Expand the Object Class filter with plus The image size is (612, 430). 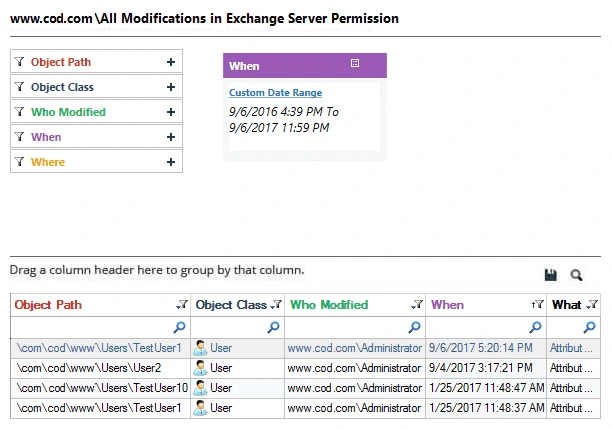pyautogui.click(x=171, y=87)
